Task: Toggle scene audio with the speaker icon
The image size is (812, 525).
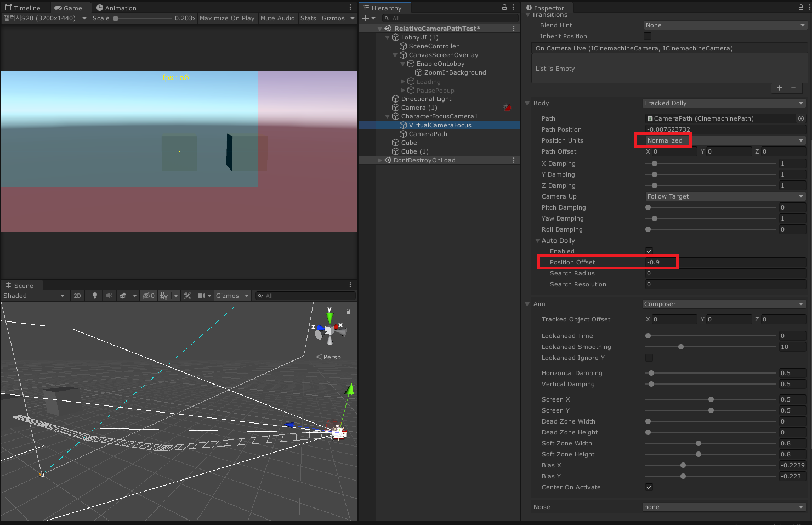Action: tap(109, 296)
